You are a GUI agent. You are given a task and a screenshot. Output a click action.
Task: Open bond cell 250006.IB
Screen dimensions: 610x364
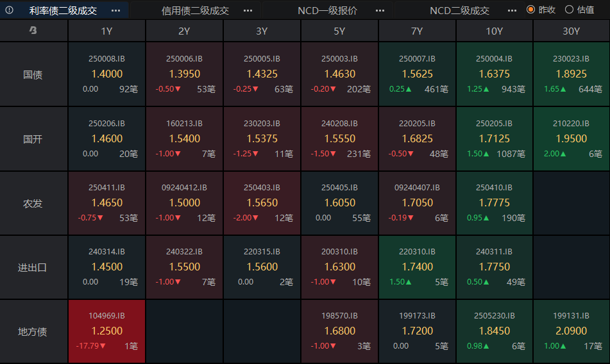pyautogui.click(x=184, y=74)
